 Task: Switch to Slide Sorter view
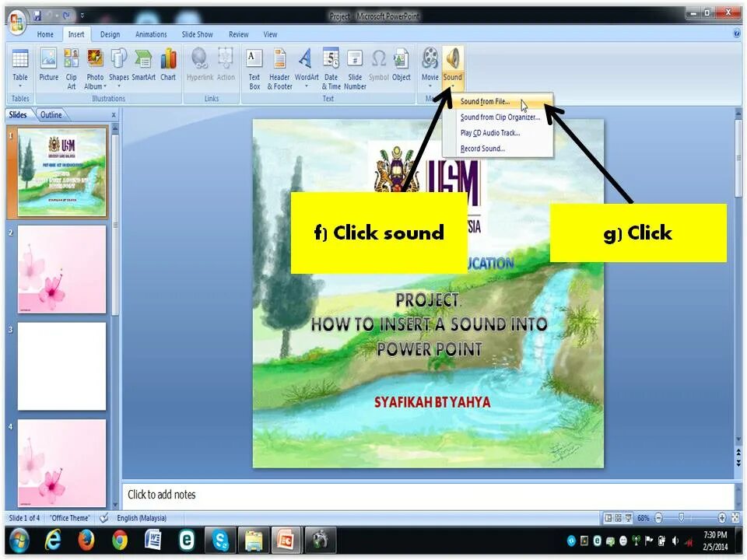coord(618,518)
